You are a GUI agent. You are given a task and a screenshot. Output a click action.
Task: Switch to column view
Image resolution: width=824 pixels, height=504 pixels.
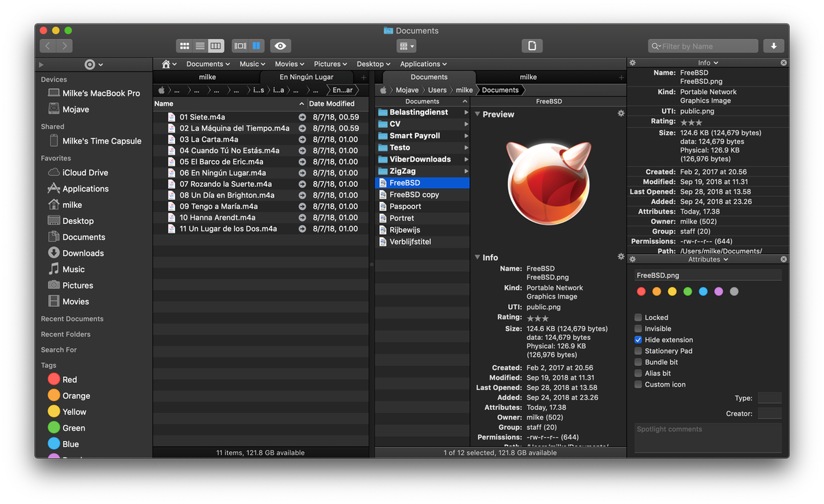216,46
